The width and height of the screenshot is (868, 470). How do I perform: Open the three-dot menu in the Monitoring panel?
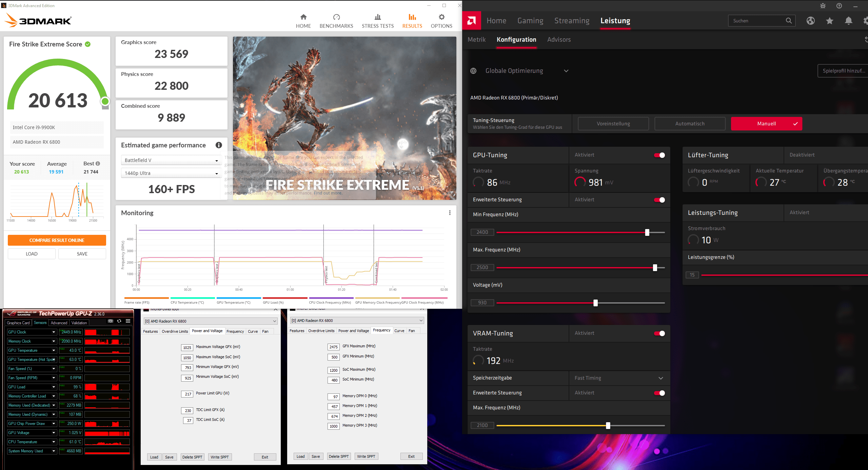click(x=450, y=213)
